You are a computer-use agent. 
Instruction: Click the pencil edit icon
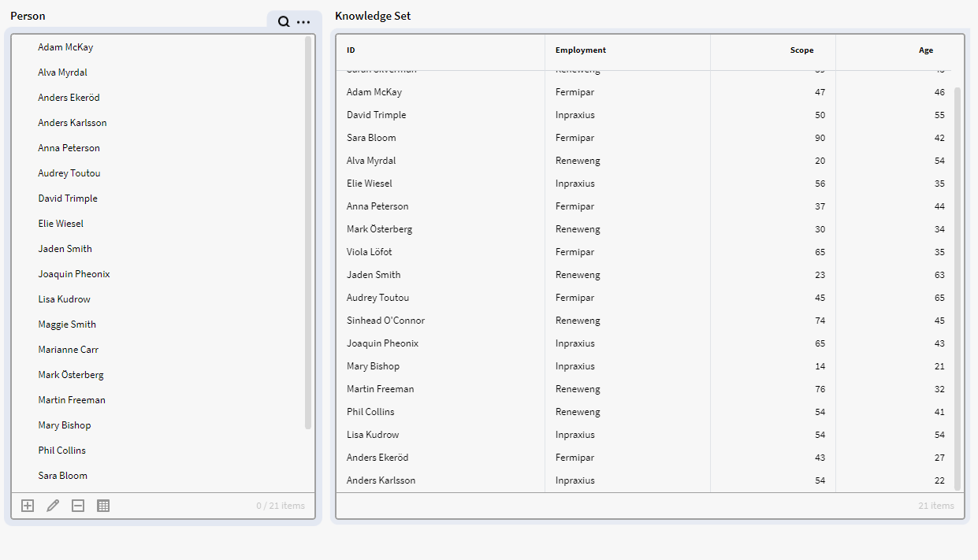[x=53, y=506]
